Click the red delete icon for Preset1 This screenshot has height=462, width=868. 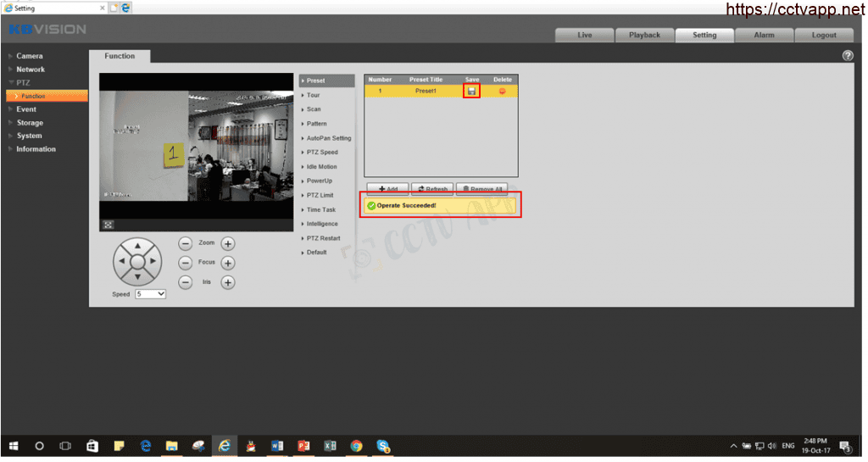coord(502,91)
